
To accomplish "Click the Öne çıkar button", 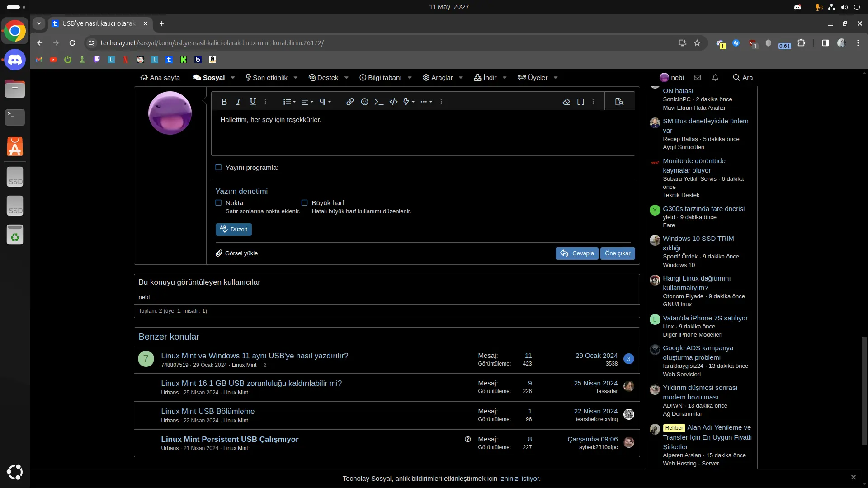I will point(618,253).
